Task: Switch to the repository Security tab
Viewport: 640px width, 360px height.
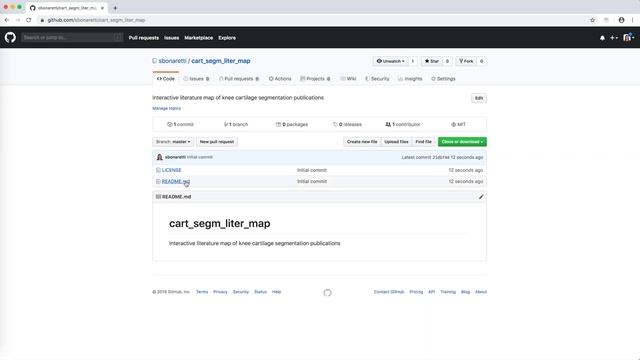Action: [x=377, y=79]
